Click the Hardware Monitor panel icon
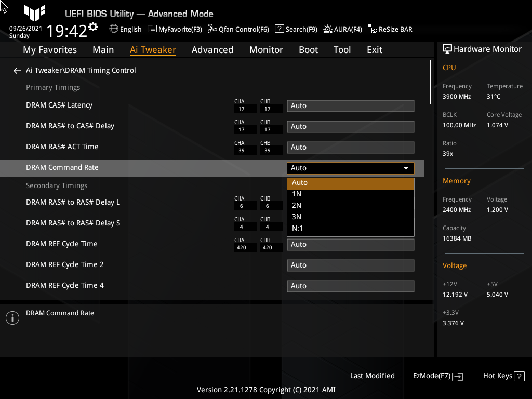This screenshot has height=399, width=532. pyautogui.click(x=448, y=49)
